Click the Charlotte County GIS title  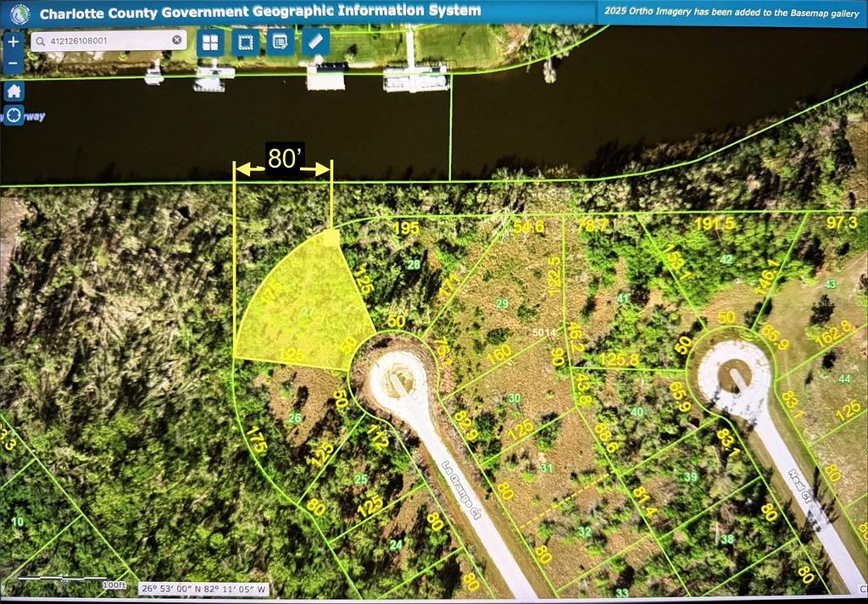click(x=260, y=12)
